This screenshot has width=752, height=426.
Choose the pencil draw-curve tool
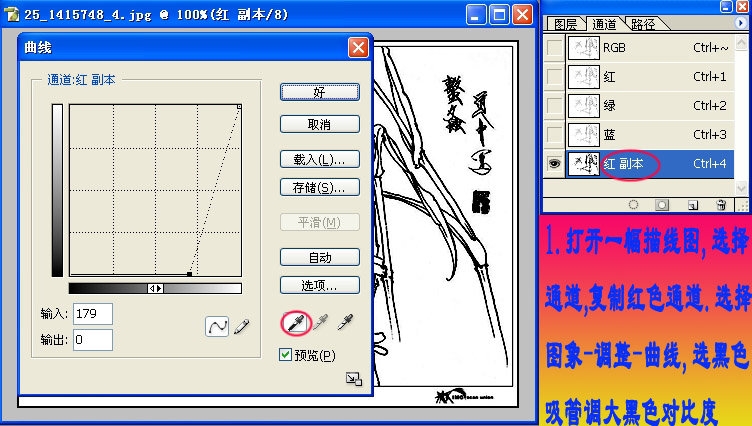tap(242, 327)
